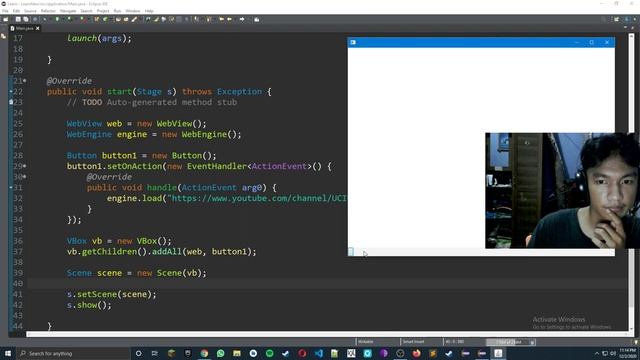This screenshot has width=640, height=360.
Task: Collapse the fold at line 29 setOnAction
Action: (x=24, y=166)
